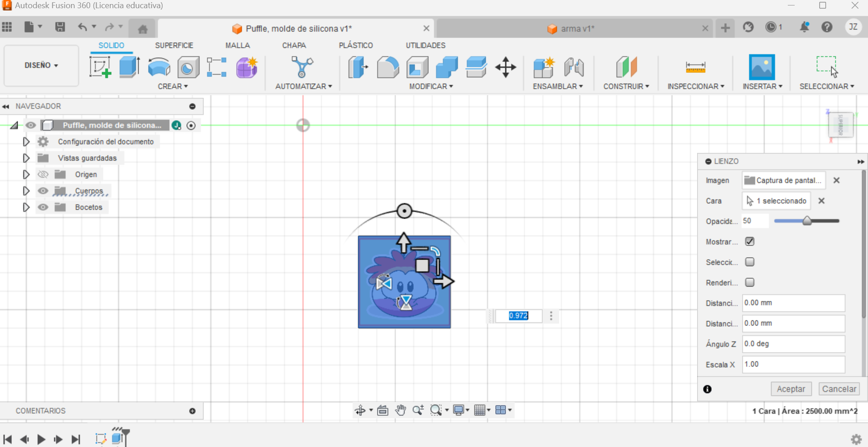Expand the Cuerpos tree node
This screenshot has height=447, width=868.
(x=26, y=191)
